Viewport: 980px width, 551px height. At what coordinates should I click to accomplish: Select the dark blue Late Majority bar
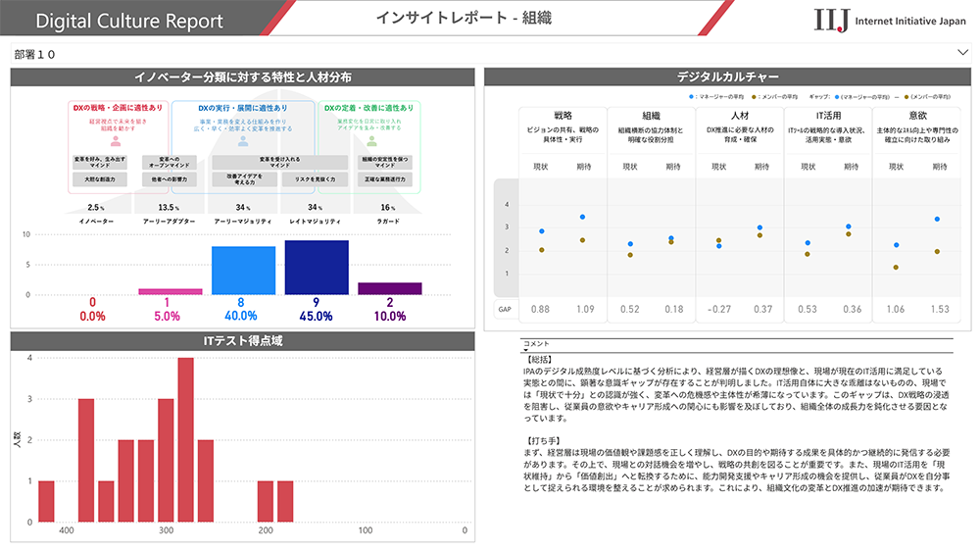point(316,268)
